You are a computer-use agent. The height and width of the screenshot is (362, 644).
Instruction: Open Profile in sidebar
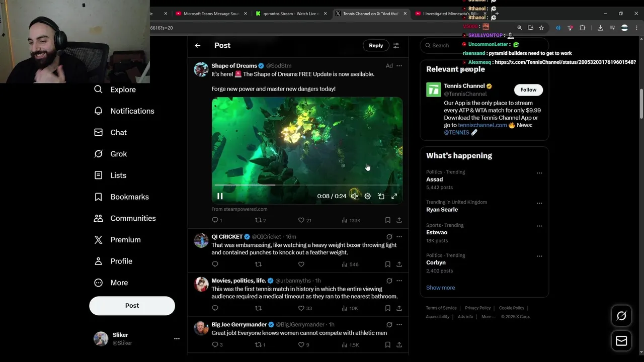point(114,261)
